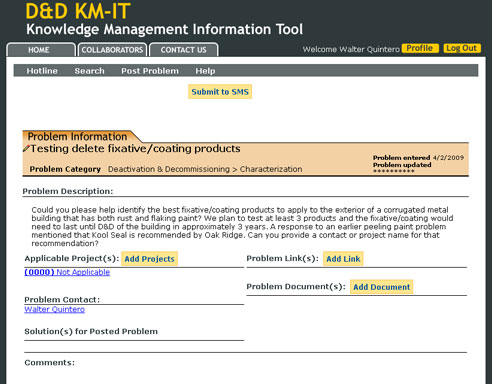Click the 'Problem updated' label

click(402, 165)
